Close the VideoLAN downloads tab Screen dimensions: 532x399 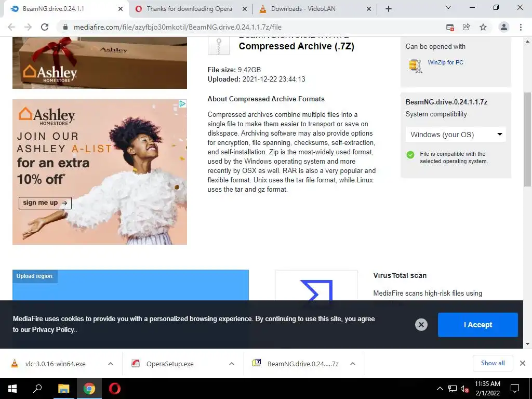(x=369, y=9)
